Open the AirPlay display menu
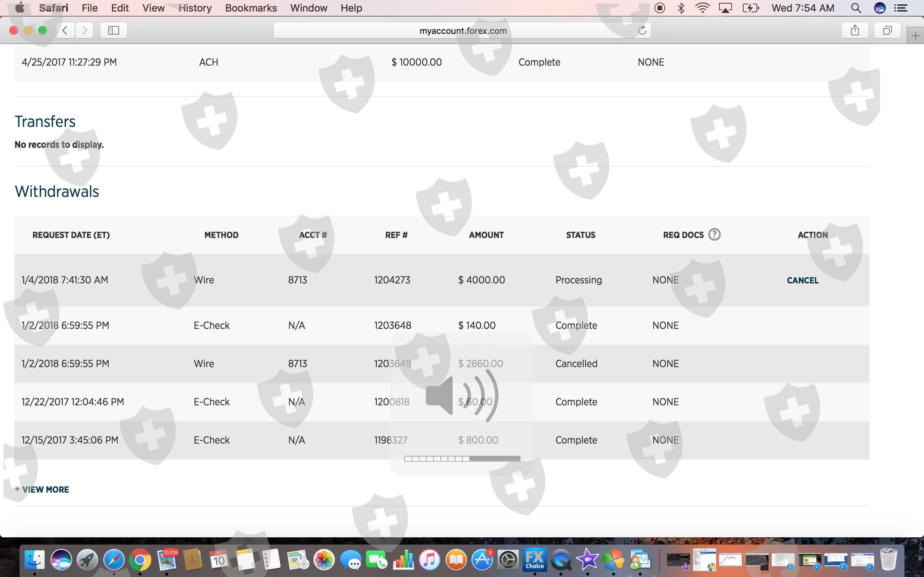The height and width of the screenshot is (577, 924). coord(725,8)
